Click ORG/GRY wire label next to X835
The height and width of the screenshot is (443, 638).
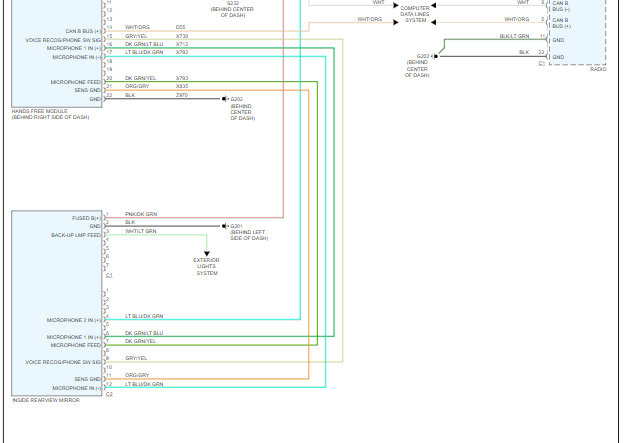click(x=137, y=86)
